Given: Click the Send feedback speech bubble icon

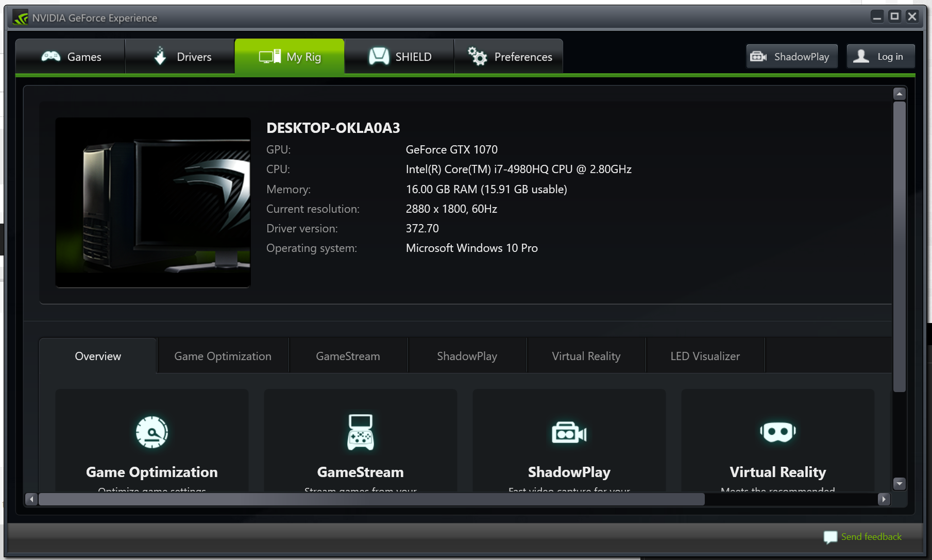Looking at the screenshot, I should pos(831,537).
